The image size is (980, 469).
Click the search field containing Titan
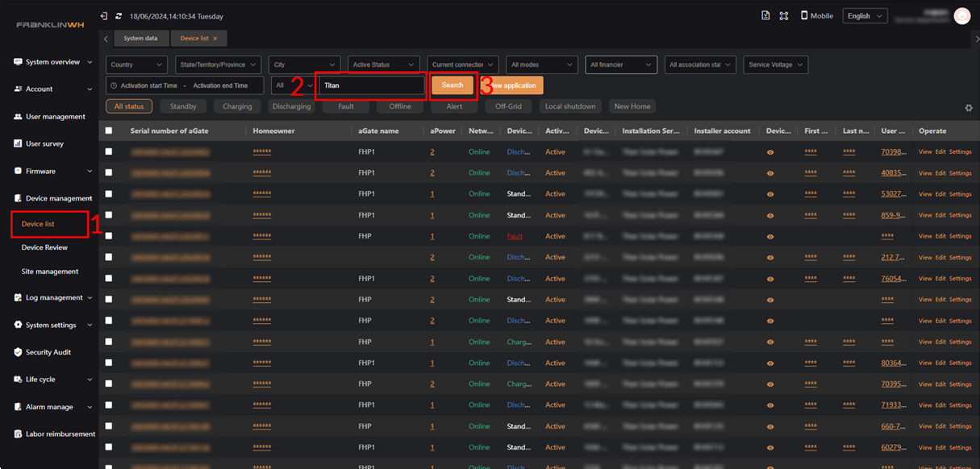pyautogui.click(x=370, y=85)
